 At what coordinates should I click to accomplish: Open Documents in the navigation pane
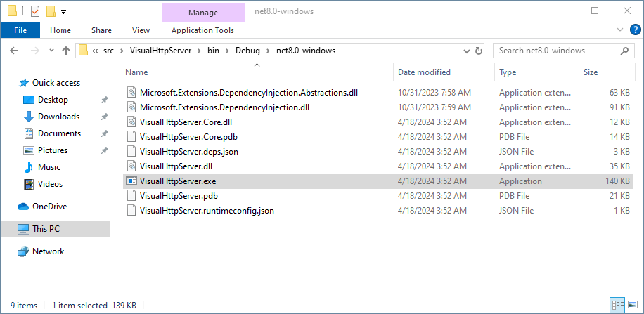[59, 133]
